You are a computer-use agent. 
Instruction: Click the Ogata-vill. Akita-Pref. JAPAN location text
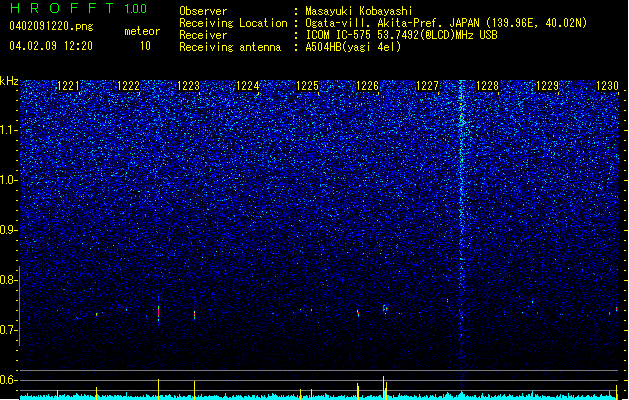[446, 23]
